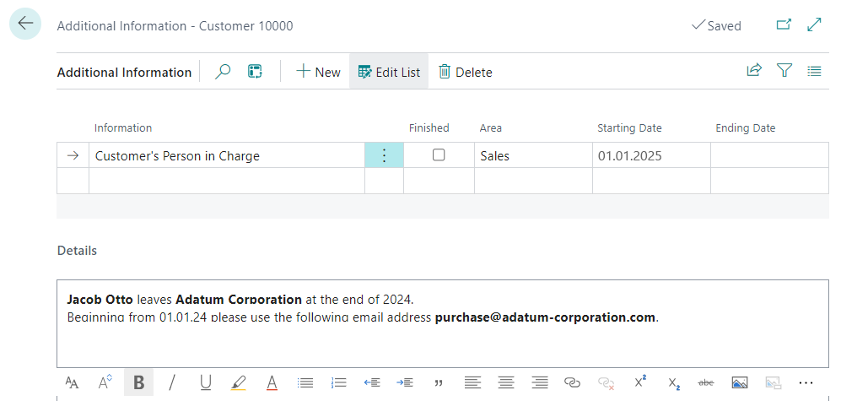Go back using the arrow button
This screenshot has width=868, height=401.
(x=25, y=24)
